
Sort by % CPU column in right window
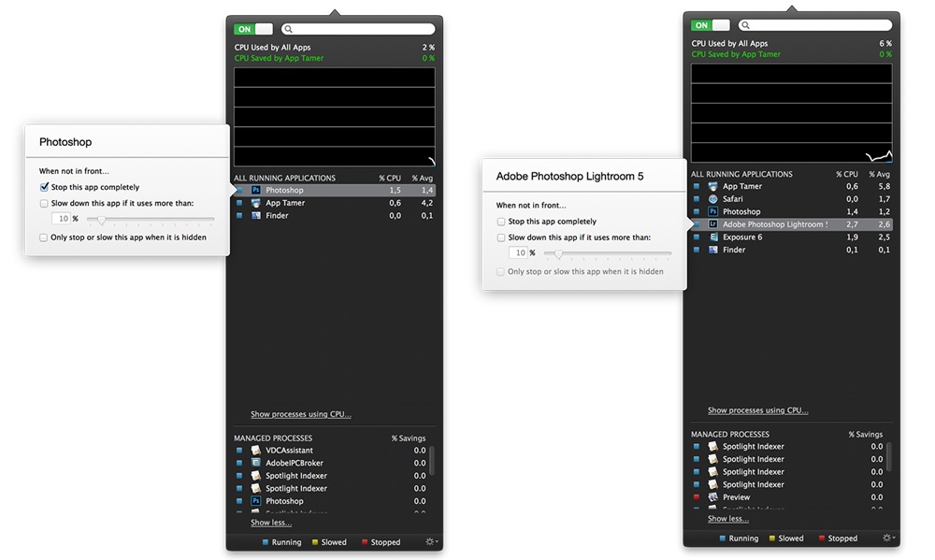(x=847, y=174)
